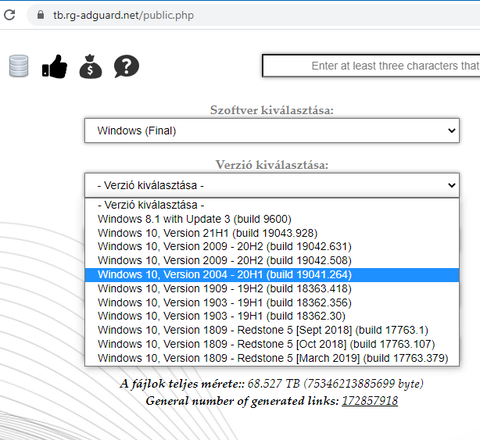This screenshot has width=480, height=440.
Task: Choose Redstone 5 [Oct 2018] build 17763.107
Action: tap(272, 344)
